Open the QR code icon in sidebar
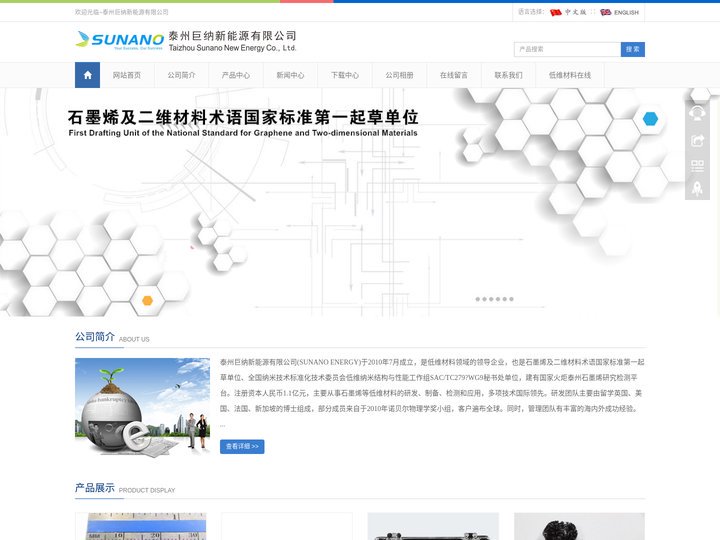720x540 pixels. (697, 165)
